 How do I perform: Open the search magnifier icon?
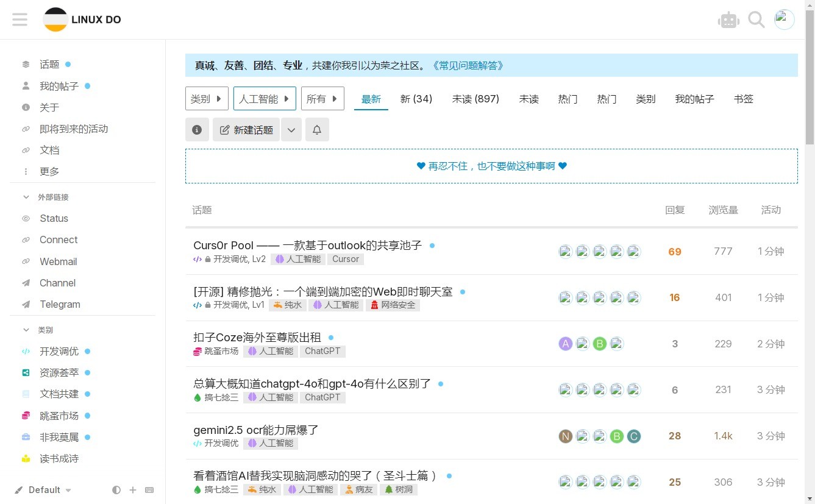click(x=756, y=20)
